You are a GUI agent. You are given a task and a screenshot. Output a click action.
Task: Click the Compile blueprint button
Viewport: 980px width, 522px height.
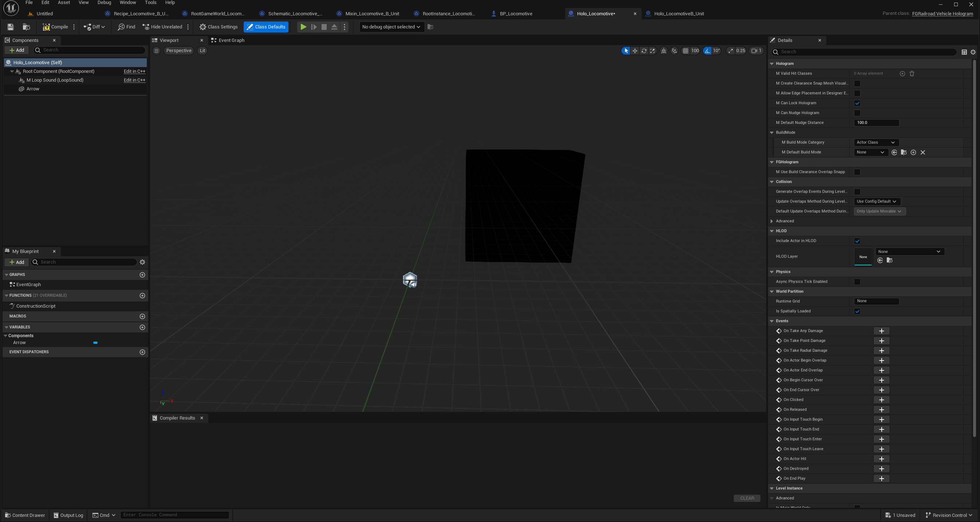pyautogui.click(x=55, y=27)
